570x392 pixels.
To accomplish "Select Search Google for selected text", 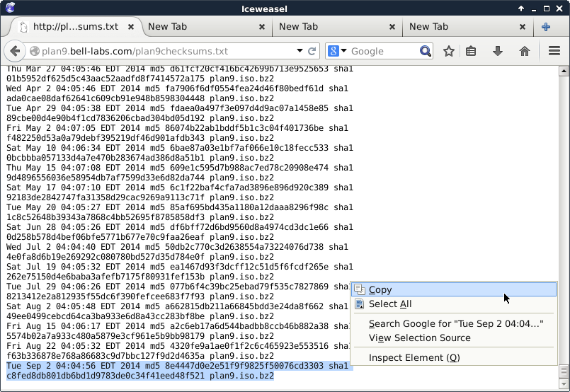I will pyautogui.click(x=455, y=324).
